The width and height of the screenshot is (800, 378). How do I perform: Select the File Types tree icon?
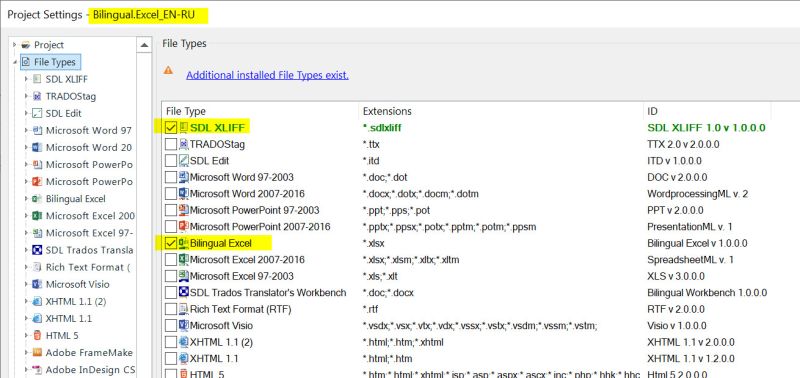[26, 62]
